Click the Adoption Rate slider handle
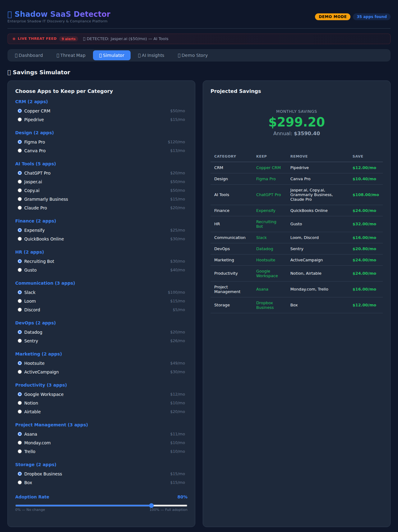Image resolution: width=398 pixels, height=532 pixels. 151,506
